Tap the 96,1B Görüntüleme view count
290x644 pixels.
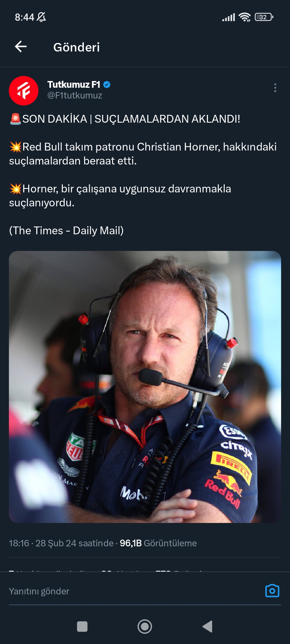[158, 543]
